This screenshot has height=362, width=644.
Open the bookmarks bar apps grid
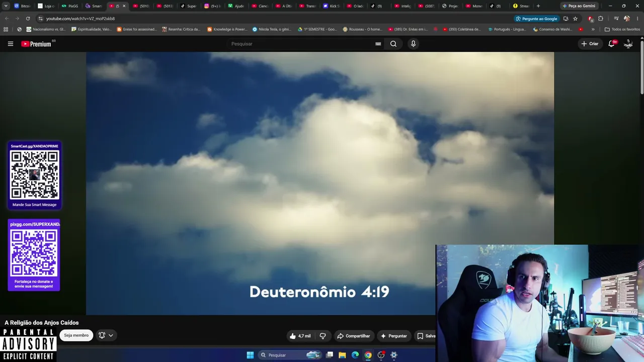[6, 29]
